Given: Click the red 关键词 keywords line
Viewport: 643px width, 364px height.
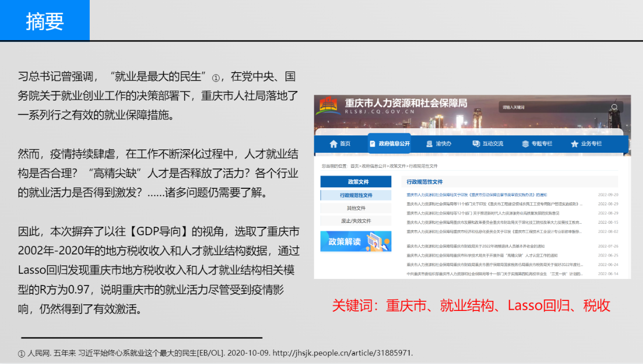Looking at the screenshot, I should click(471, 305).
